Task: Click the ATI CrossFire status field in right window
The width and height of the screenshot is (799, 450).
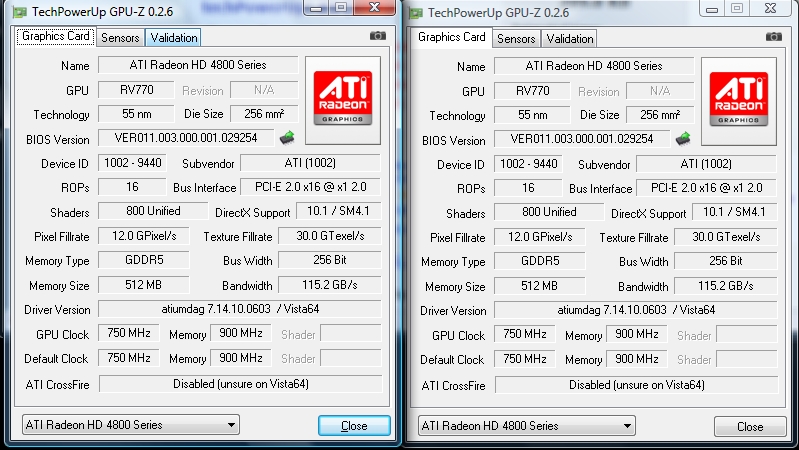Action: pos(636,385)
